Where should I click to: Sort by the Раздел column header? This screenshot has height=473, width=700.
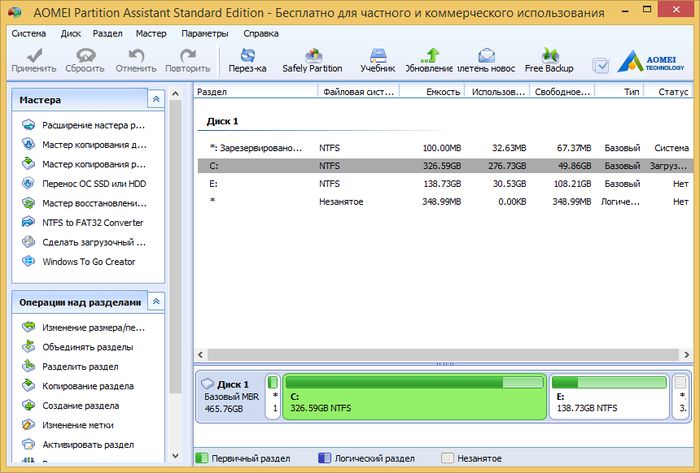[x=256, y=91]
